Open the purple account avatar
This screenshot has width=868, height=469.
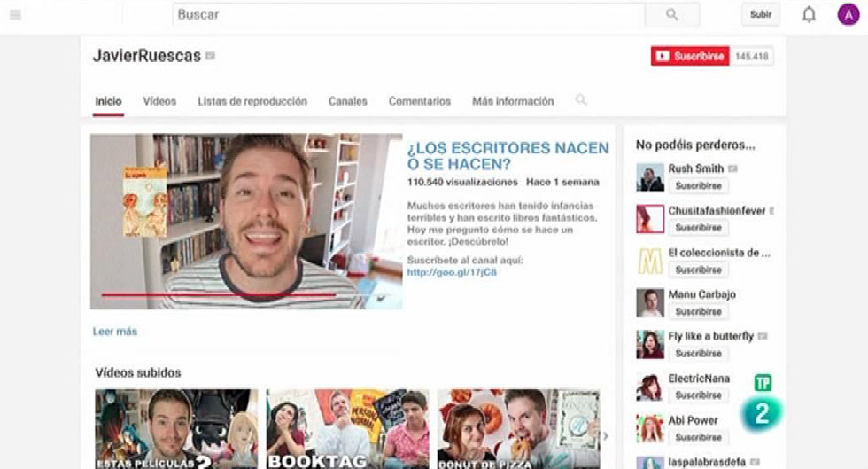(848, 15)
